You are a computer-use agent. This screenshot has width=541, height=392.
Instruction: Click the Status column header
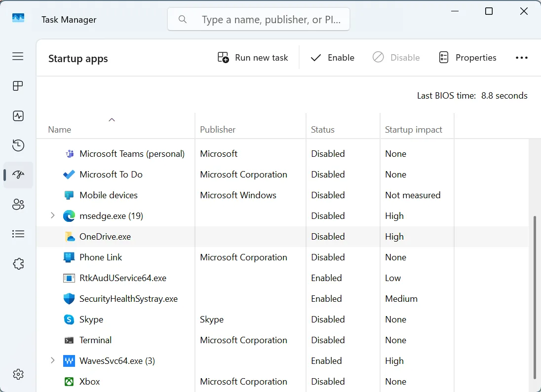click(323, 129)
